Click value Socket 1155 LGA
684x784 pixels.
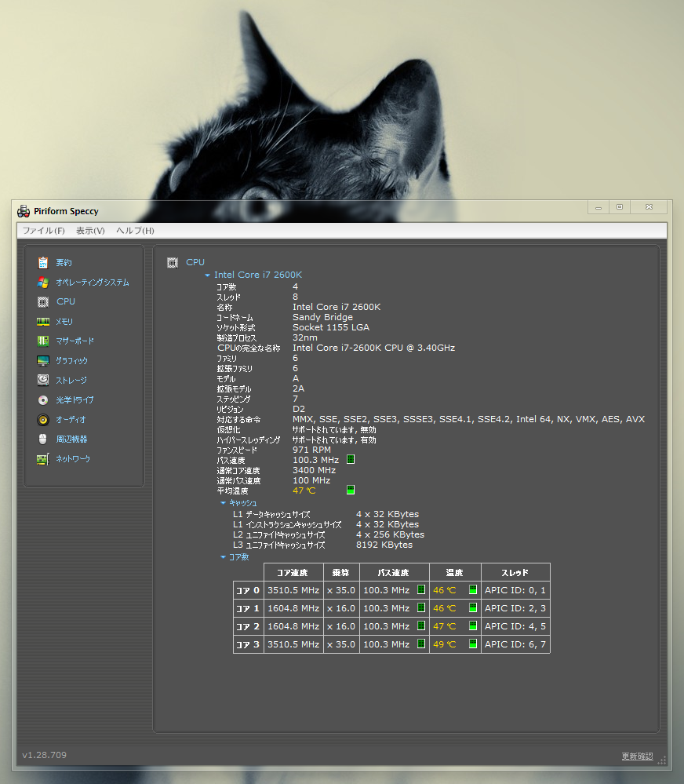331,327
